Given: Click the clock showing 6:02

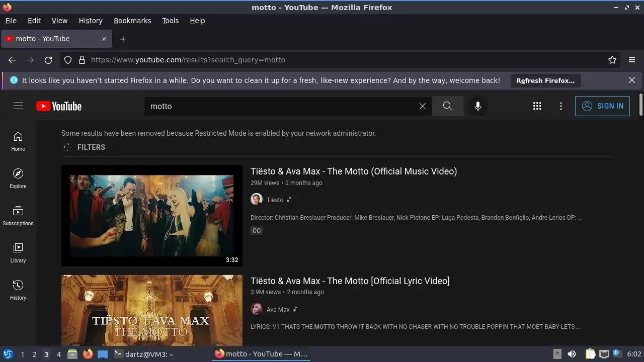Looking at the screenshot, I should [x=634, y=354].
